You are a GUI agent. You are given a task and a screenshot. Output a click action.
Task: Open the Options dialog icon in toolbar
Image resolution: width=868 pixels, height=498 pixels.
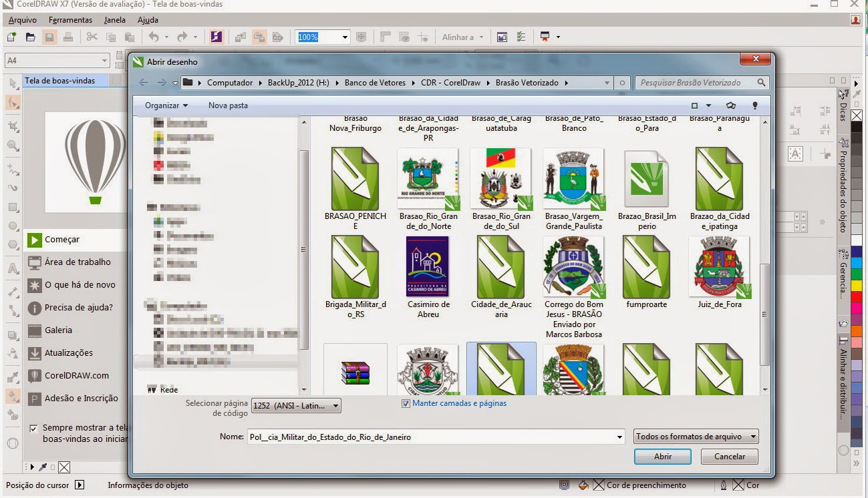(x=521, y=37)
